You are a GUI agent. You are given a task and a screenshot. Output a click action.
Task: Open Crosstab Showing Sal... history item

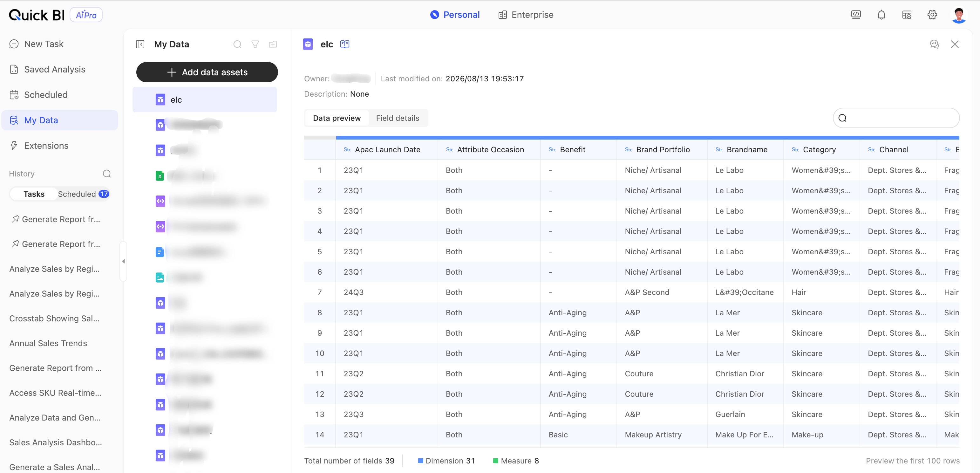[54, 319]
